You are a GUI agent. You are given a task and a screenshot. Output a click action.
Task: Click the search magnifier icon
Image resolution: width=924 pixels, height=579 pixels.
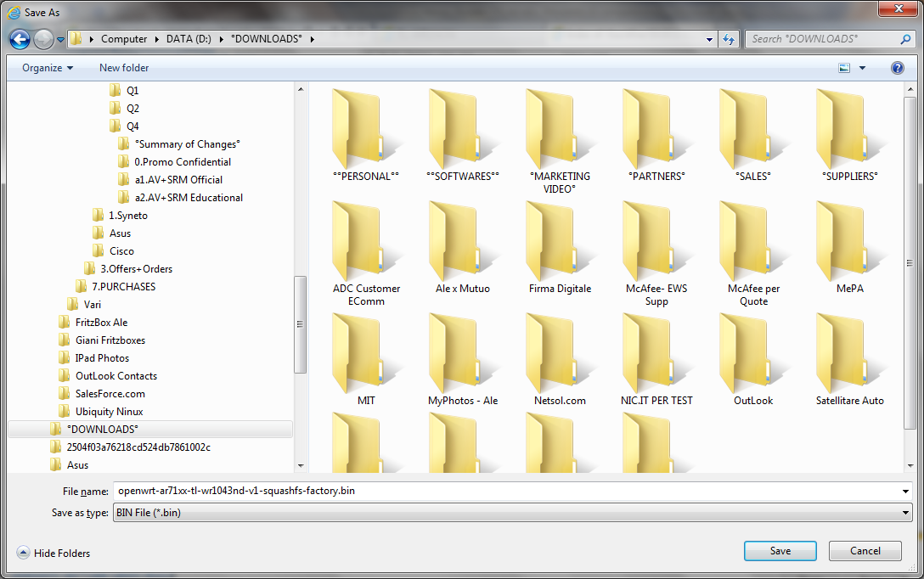click(x=905, y=39)
